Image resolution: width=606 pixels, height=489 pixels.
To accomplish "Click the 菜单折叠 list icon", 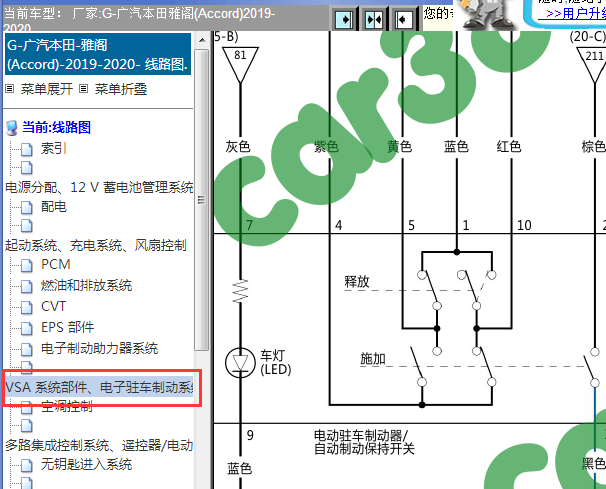I will [x=83, y=89].
